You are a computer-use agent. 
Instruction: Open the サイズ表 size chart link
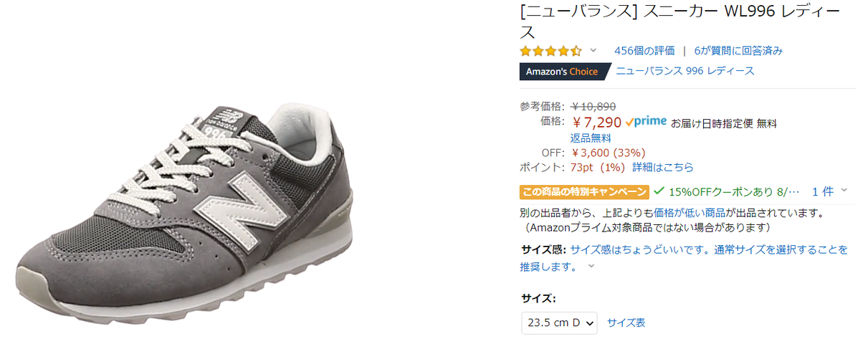tap(626, 322)
